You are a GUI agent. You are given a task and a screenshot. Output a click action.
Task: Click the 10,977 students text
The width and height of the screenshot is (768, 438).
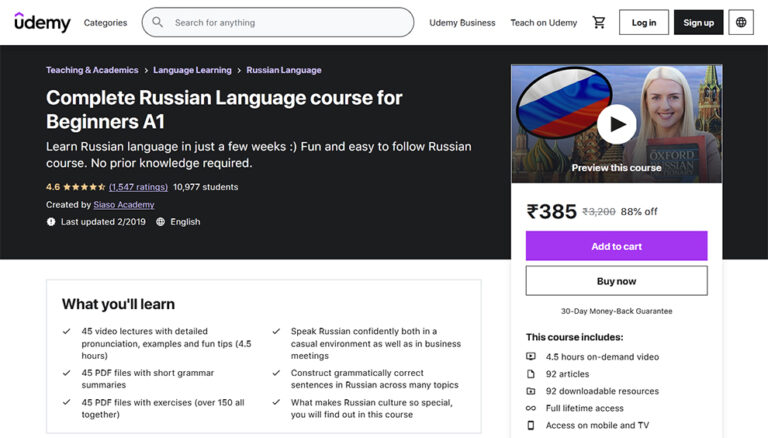[206, 187]
